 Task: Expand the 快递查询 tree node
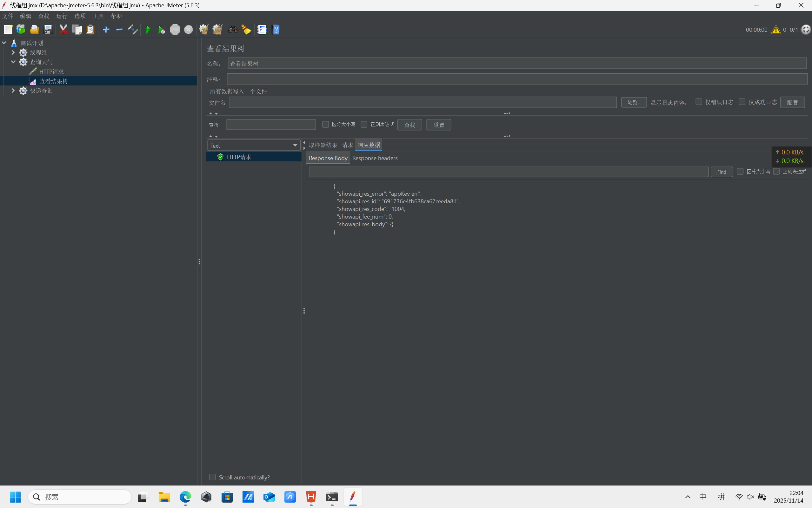coord(13,91)
